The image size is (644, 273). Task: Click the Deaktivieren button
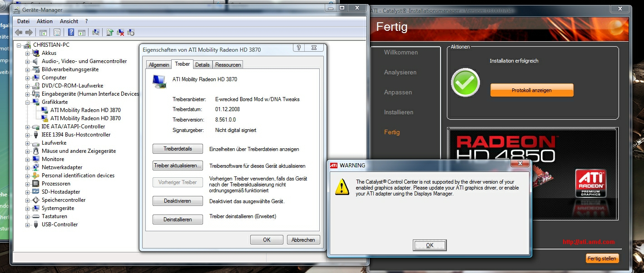(x=177, y=201)
